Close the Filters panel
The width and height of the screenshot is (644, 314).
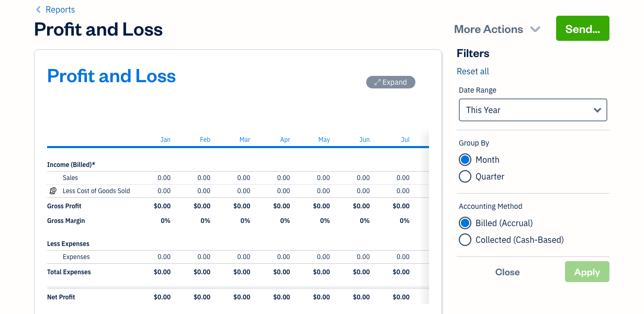click(x=507, y=272)
